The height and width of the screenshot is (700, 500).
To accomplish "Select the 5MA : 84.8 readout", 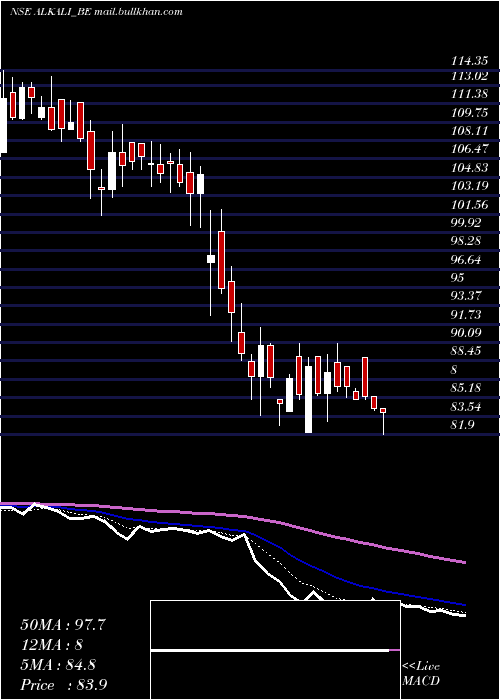I will 58,665.
